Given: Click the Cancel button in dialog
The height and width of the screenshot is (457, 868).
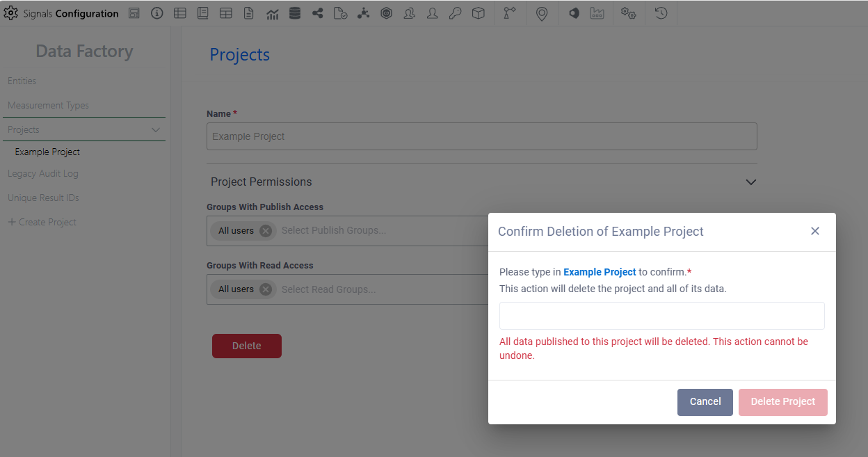Looking at the screenshot, I should click(x=705, y=402).
